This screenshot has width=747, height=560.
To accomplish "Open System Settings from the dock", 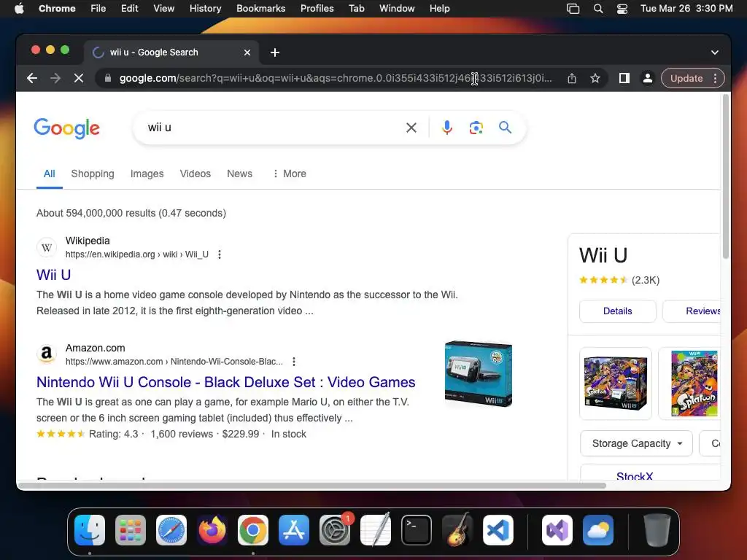I will (x=335, y=530).
